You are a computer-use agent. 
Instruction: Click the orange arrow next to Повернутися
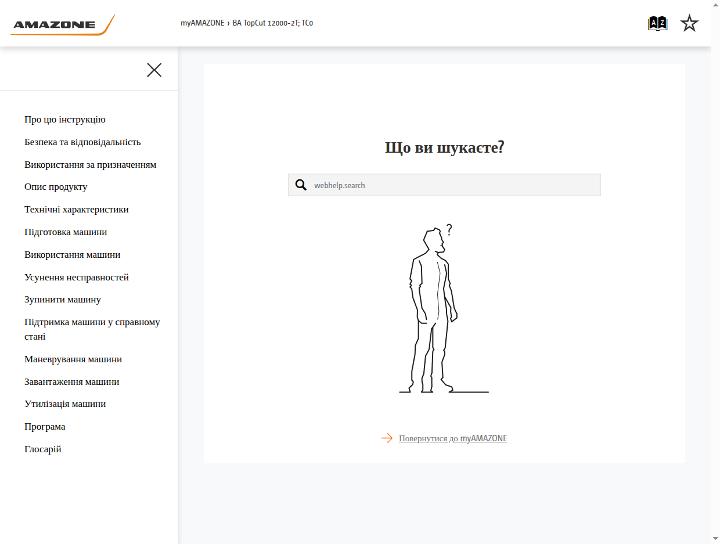point(387,438)
